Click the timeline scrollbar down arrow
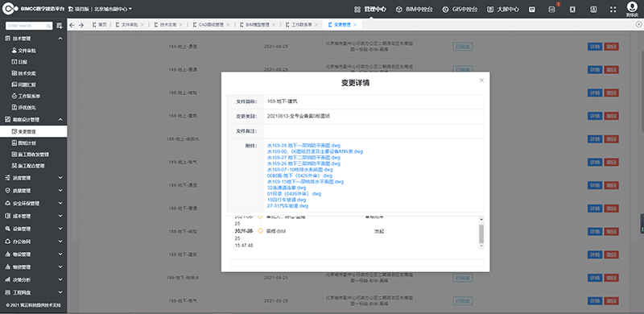 481,246
